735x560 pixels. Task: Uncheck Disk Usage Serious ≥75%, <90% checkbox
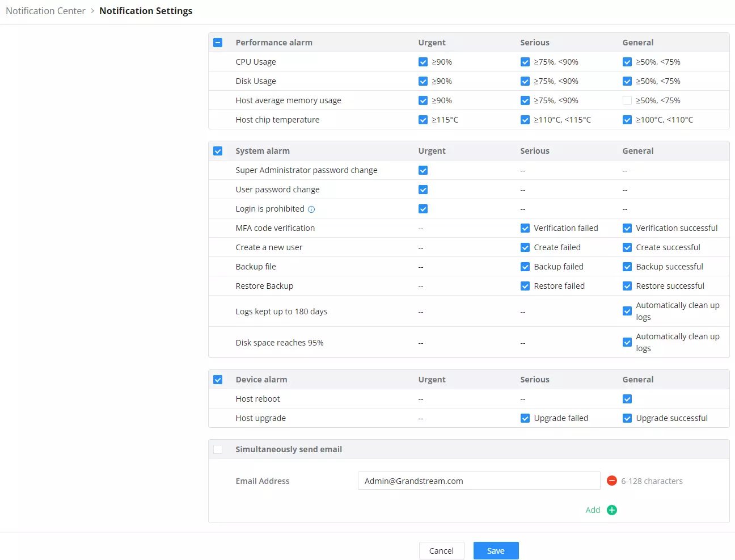point(525,81)
